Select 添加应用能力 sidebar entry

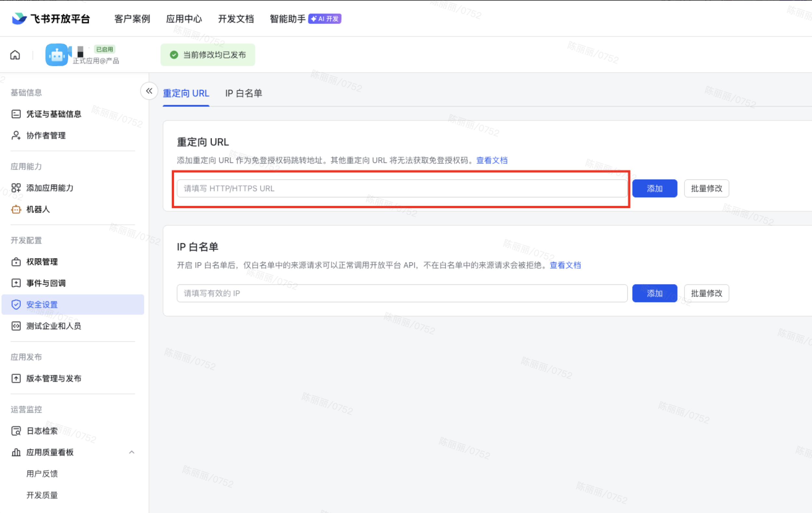(49, 188)
